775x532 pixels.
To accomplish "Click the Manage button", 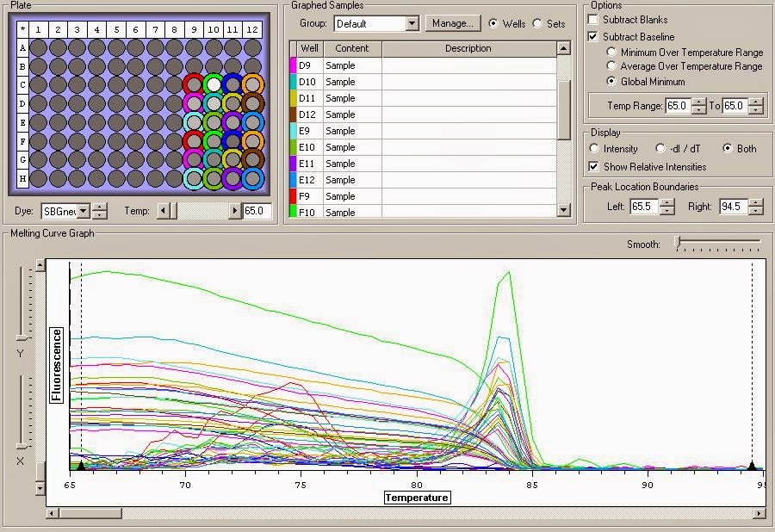I will click(453, 23).
